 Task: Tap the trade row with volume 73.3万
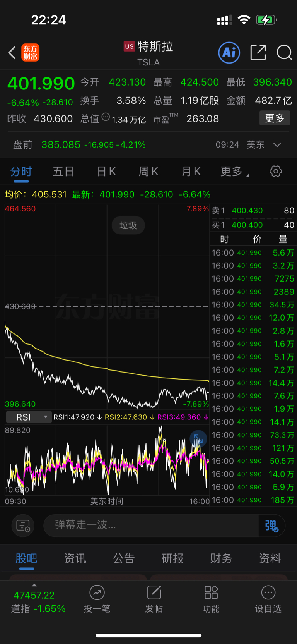253,435
